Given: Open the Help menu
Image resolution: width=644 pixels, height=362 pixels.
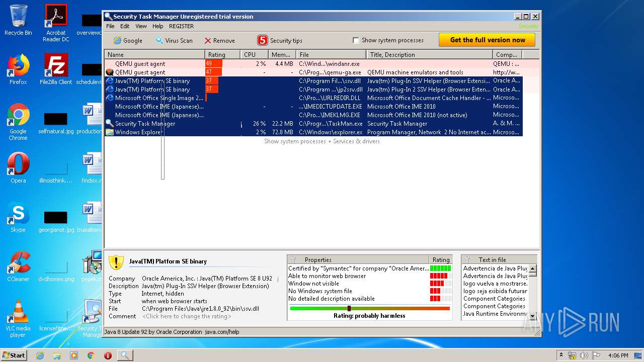Looking at the screenshot, I should pos(158,26).
